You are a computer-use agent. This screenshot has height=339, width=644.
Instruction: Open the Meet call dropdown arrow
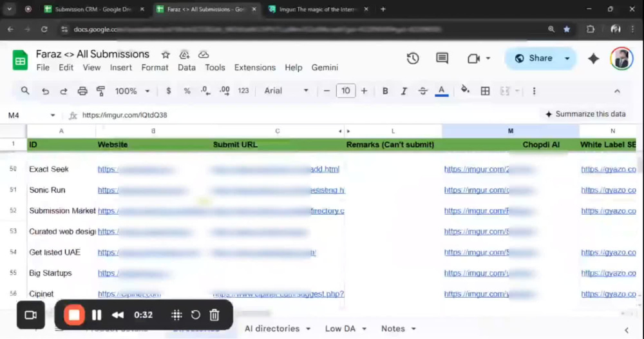[x=488, y=59]
